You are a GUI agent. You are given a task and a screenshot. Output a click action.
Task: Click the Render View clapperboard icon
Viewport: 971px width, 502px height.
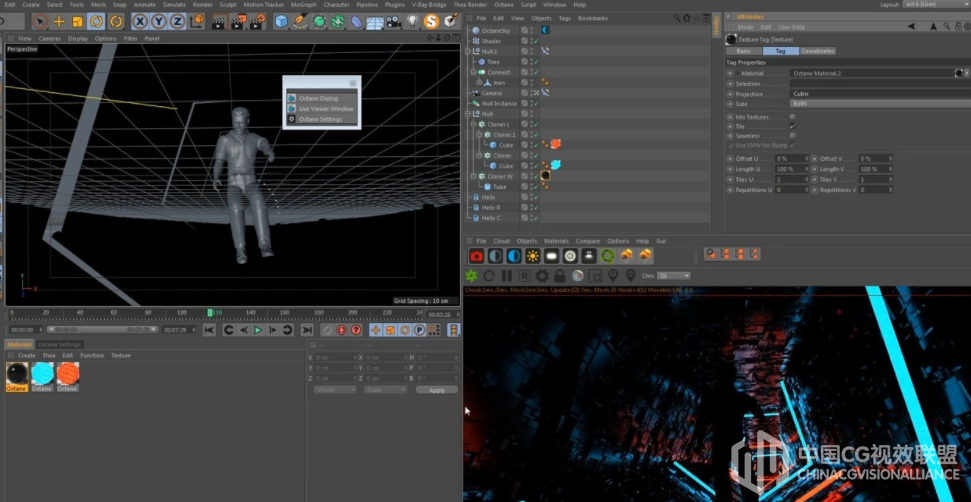click(218, 22)
